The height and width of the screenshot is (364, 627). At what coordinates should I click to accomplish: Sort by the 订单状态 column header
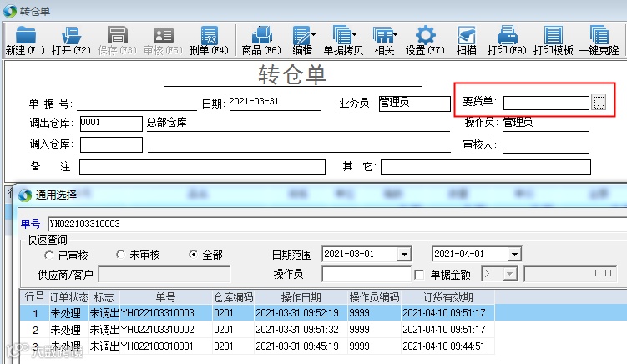point(68,297)
